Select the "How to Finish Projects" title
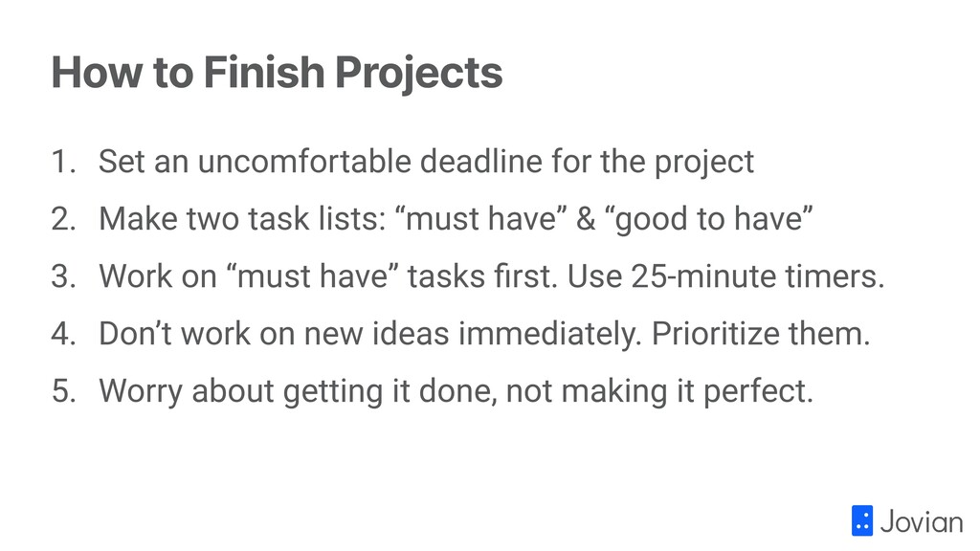980x551 pixels. pyautogui.click(x=277, y=73)
